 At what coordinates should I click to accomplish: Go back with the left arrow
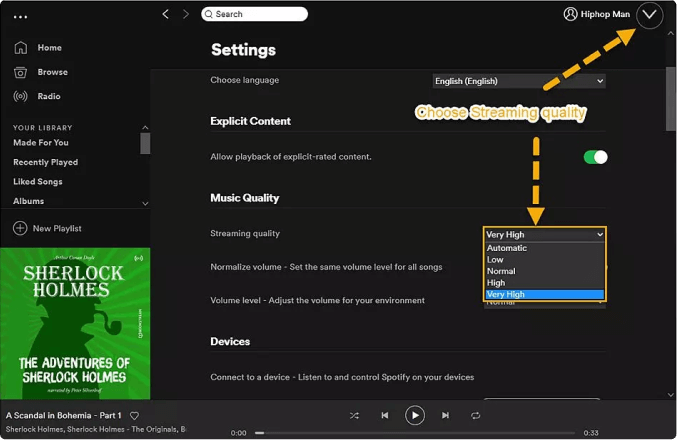pos(165,14)
